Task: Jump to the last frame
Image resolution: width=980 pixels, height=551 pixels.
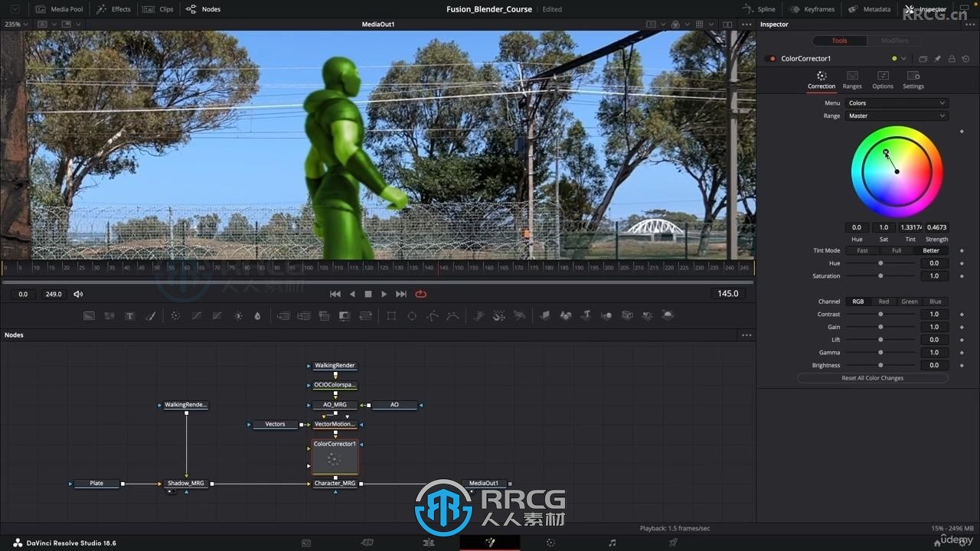Action: coord(401,294)
